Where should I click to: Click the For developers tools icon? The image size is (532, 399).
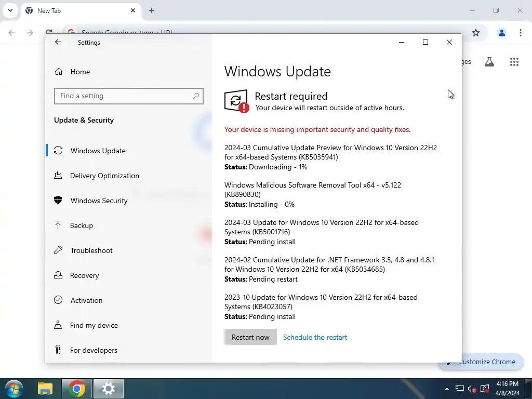pos(58,350)
